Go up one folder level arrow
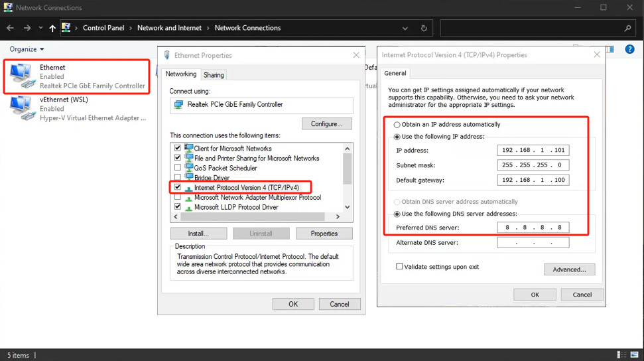The width and height of the screenshot is (644, 361). point(52,28)
